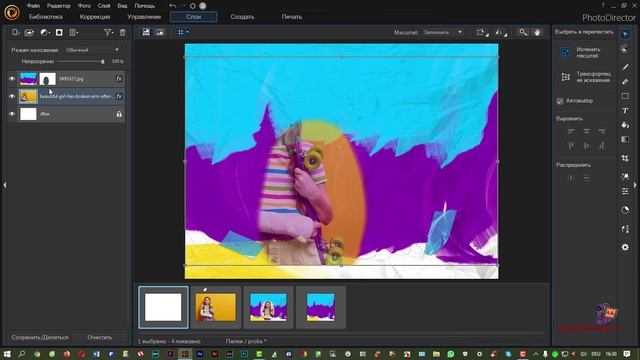Click the fx icon on 5895327.jpg layer
This screenshot has height=360, width=640.
point(119,79)
